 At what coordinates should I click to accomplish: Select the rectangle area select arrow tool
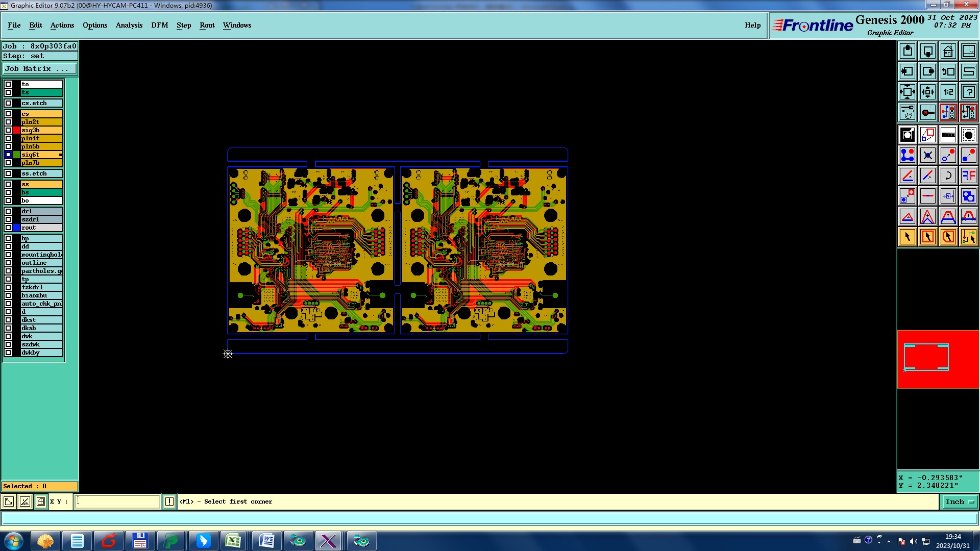[x=928, y=237]
